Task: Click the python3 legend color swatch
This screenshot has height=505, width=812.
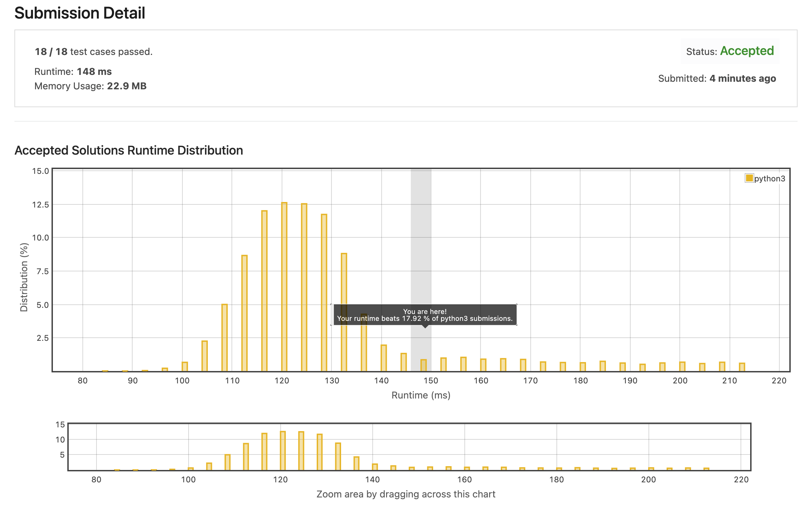Action: (x=749, y=178)
